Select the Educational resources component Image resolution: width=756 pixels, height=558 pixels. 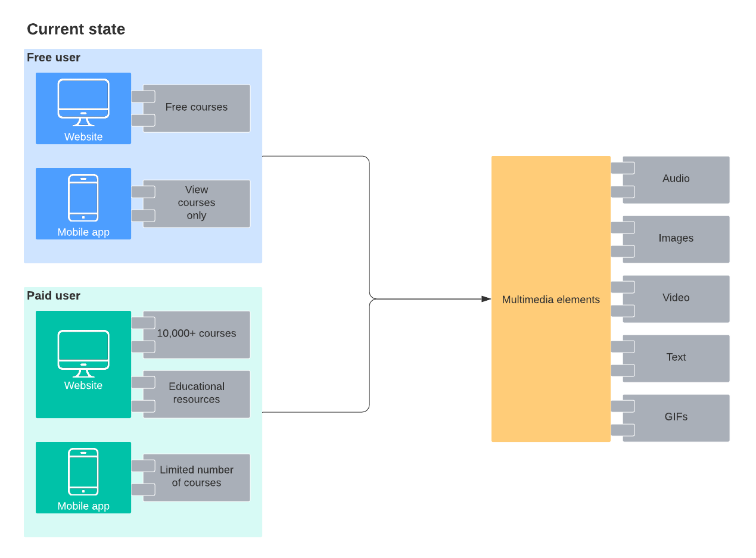pyautogui.click(x=197, y=394)
